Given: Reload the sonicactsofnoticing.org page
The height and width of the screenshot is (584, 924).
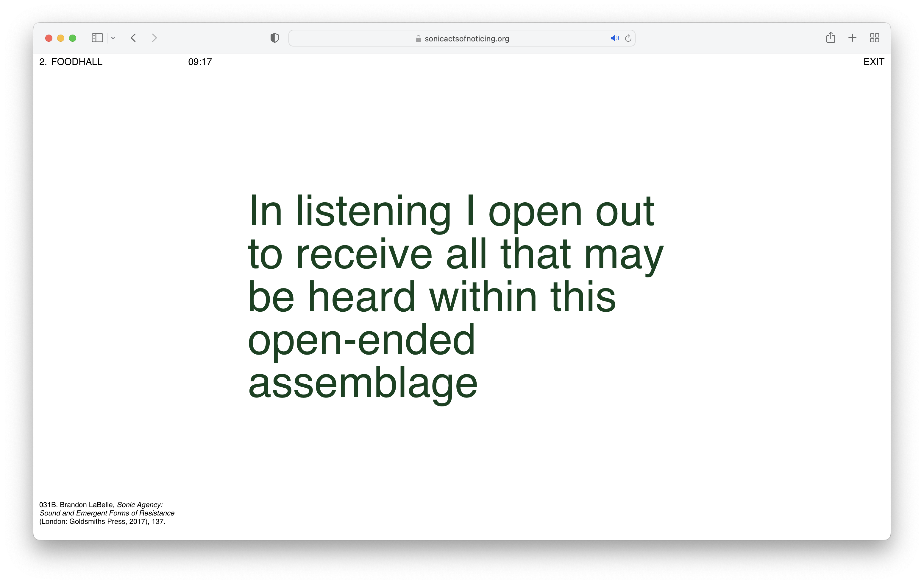Looking at the screenshot, I should (x=628, y=38).
